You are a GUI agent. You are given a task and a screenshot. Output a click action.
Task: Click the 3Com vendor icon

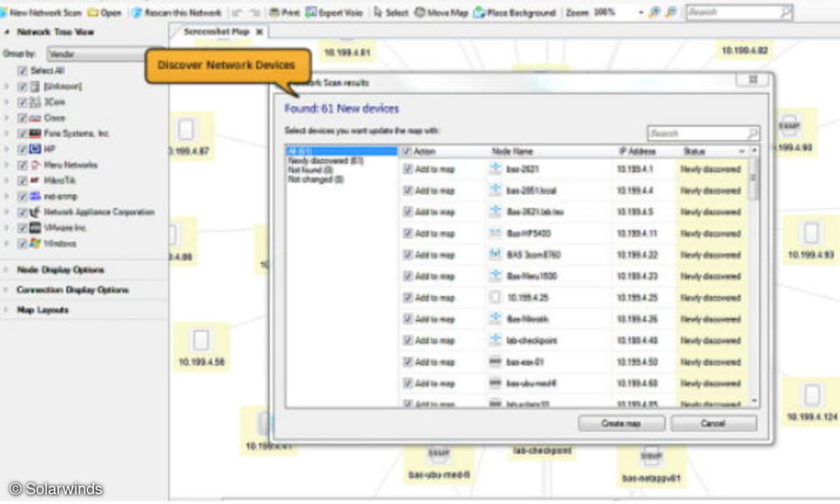point(35,102)
